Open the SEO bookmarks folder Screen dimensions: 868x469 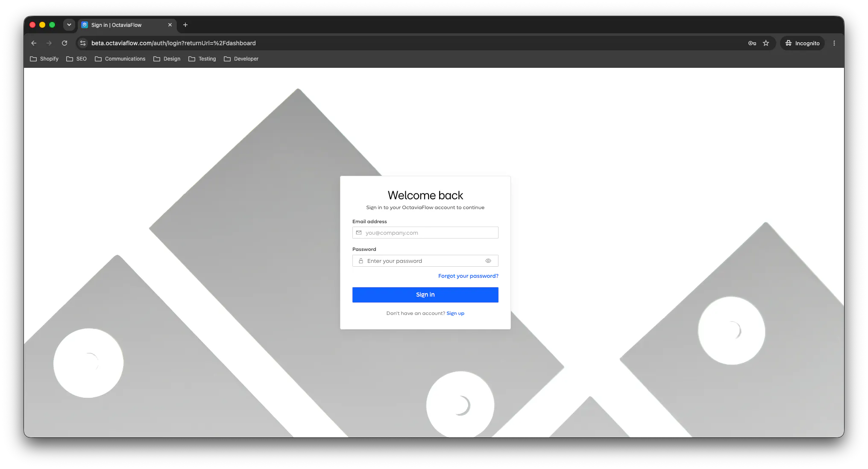click(x=76, y=59)
